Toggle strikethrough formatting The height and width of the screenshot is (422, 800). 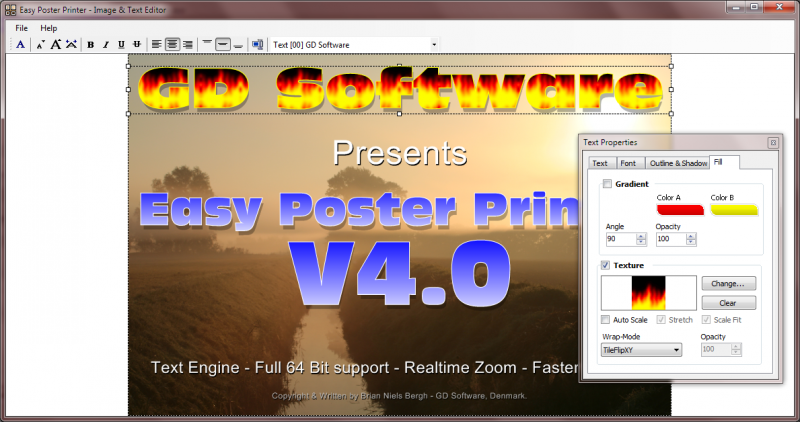pos(137,45)
